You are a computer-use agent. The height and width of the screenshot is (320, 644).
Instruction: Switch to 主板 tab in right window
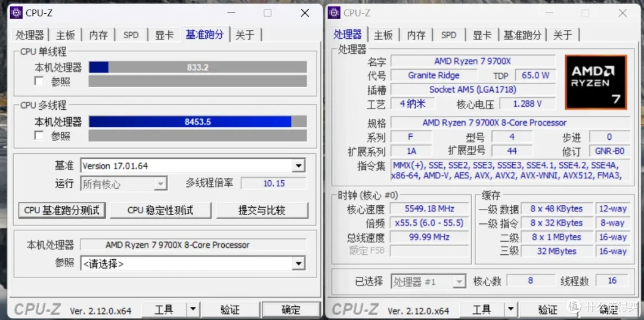(x=383, y=35)
